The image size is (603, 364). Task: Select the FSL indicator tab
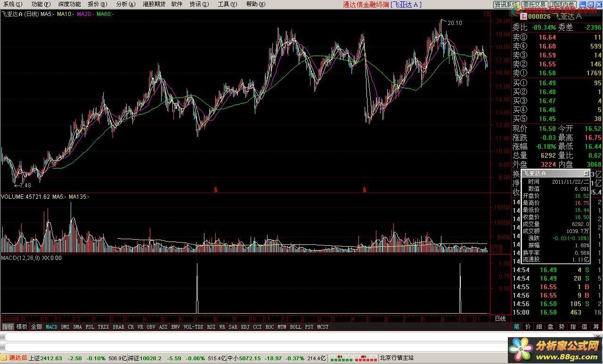[x=90, y=326]
